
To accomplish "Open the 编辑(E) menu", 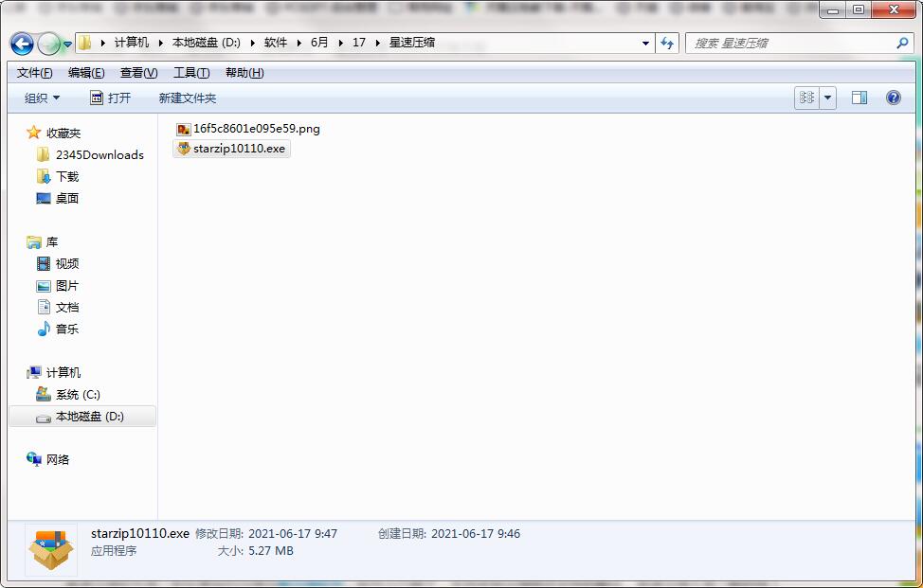I will [x=86, y=73].
